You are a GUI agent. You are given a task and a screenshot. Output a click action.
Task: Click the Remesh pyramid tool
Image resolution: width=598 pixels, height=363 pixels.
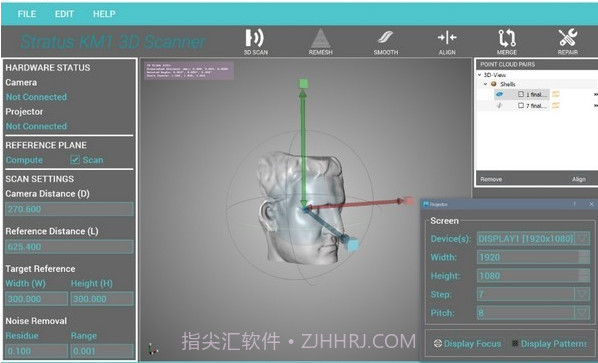click(320, 42)
